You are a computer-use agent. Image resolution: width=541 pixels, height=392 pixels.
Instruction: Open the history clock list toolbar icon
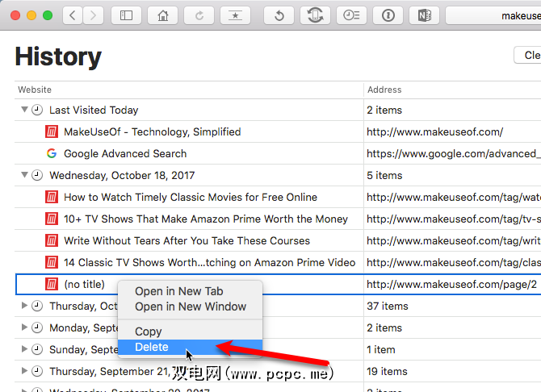coord(351,15)
